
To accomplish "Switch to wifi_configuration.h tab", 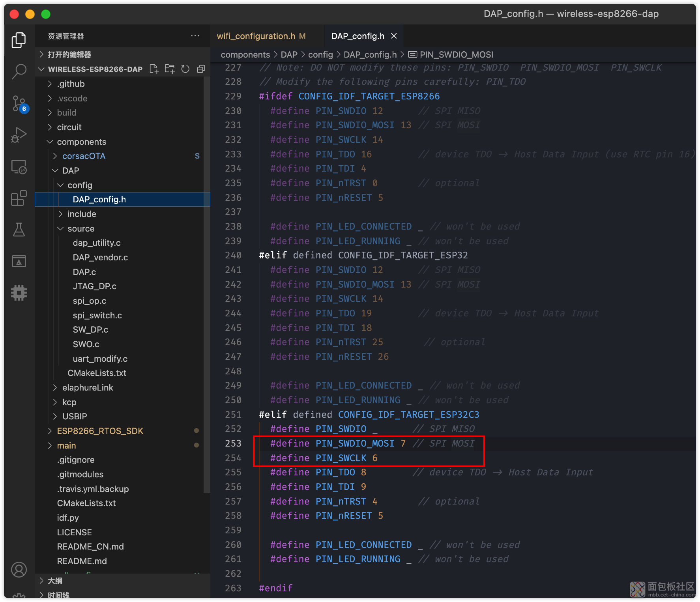I will [x=261, y=36].
